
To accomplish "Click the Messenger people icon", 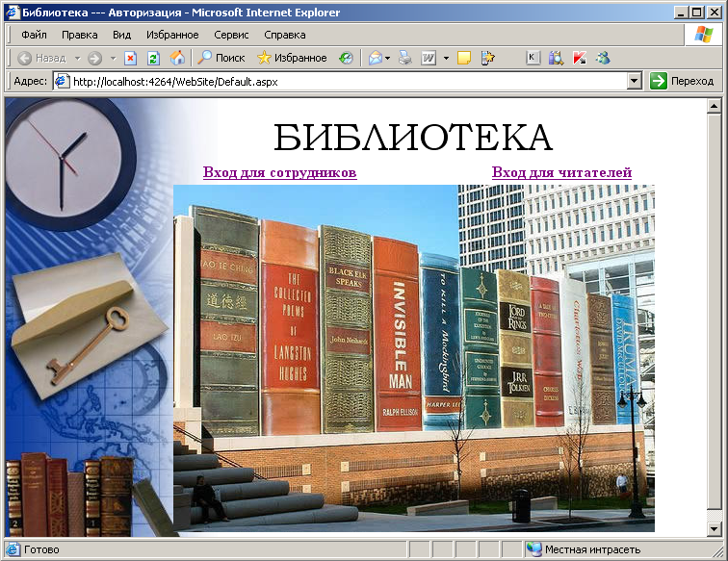I will click(x=603, y=58).
